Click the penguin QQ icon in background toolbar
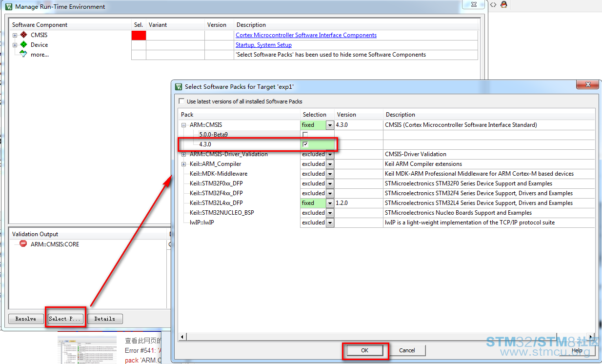This screenshot has width=602, height=364. point(504,4)
